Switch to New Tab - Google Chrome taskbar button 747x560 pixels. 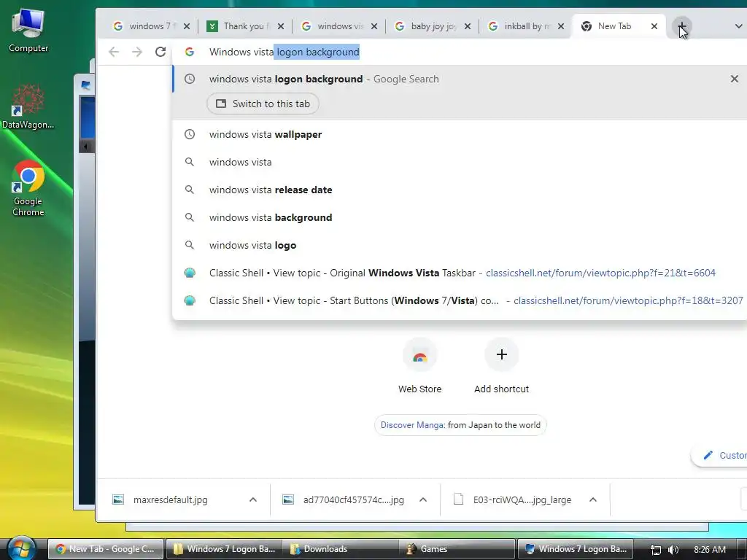tap(105, 549)
